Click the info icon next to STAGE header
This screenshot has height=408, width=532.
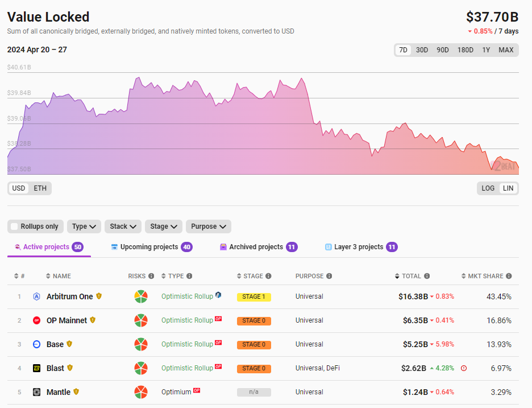coord(268,276)
